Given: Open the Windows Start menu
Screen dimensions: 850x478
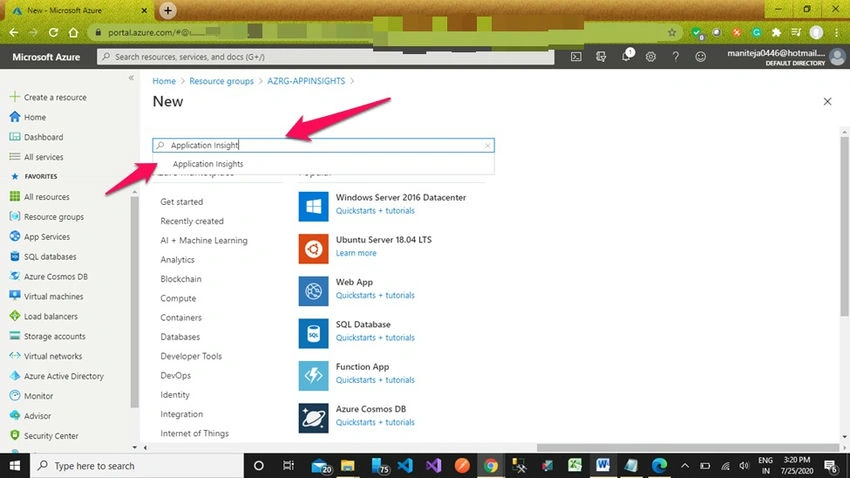Looking at the screenshot, I should coord(15,466).
